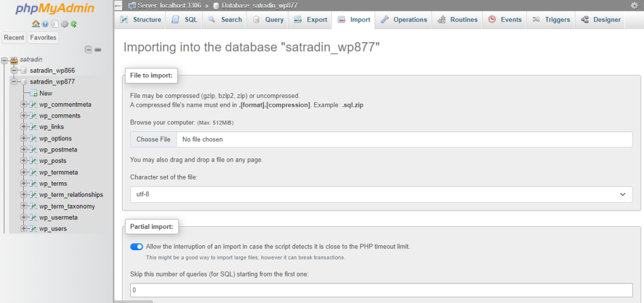This screenshot has width=644, height=303.
Task: Open the Routines tab
Action: coord(457,19)
